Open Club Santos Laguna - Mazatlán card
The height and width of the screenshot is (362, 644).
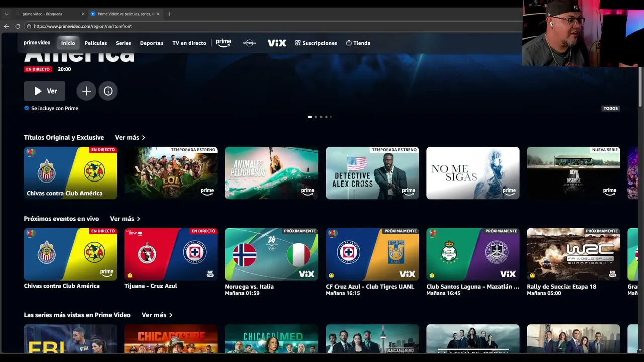473,254
